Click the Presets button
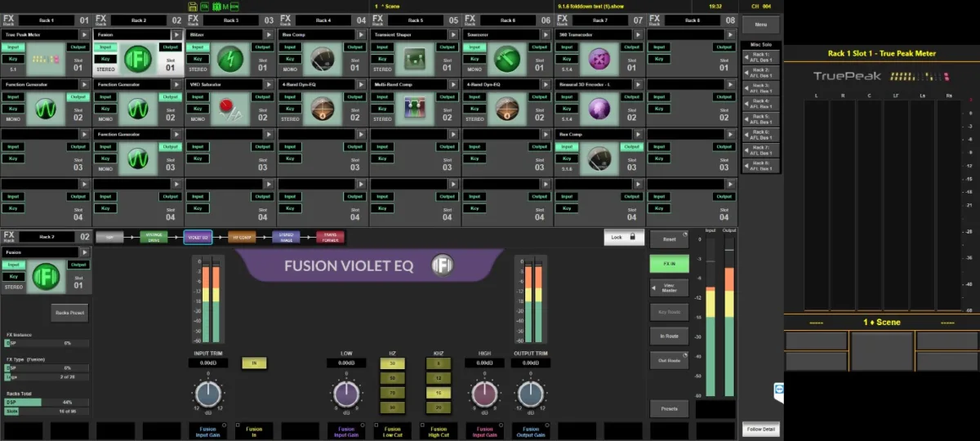 coord(669,408)
